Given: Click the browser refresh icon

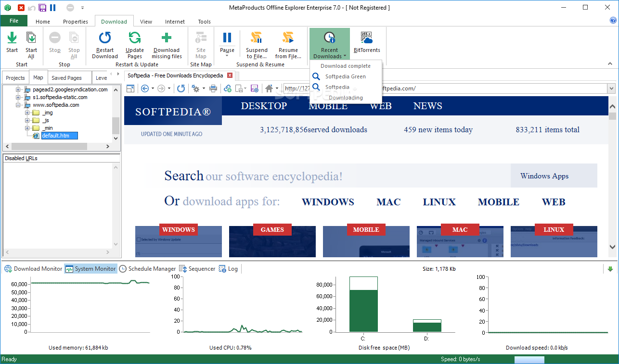Looking at the screenshot, I should pos(181,88).
